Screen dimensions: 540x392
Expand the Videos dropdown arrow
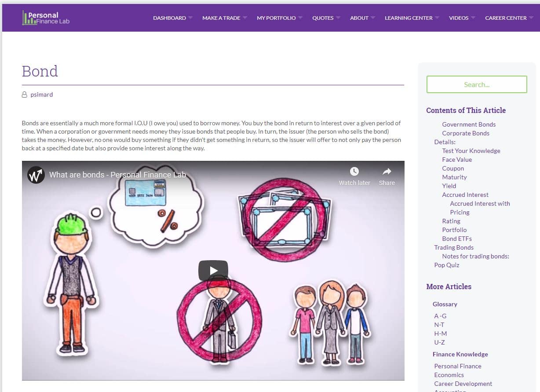click(473, 18)
